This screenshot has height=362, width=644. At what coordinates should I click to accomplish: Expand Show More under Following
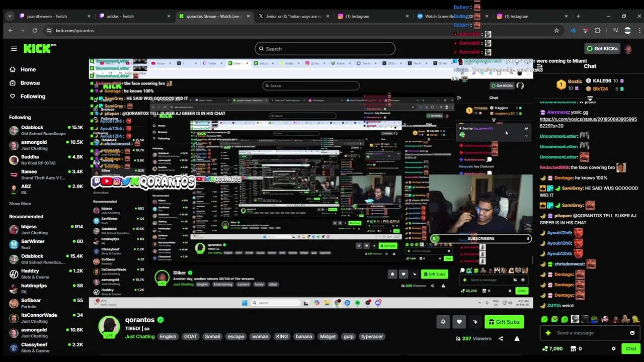20,204
